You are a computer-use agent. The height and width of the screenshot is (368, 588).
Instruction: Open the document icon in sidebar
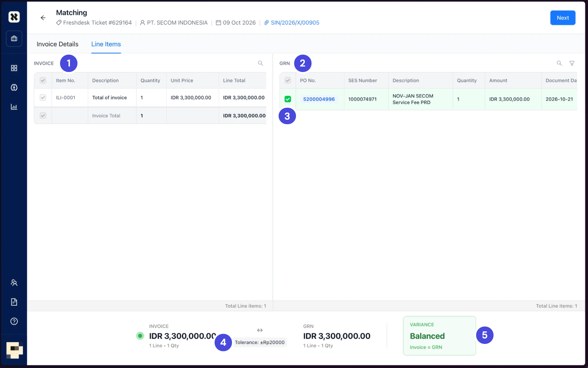point(14,302)
